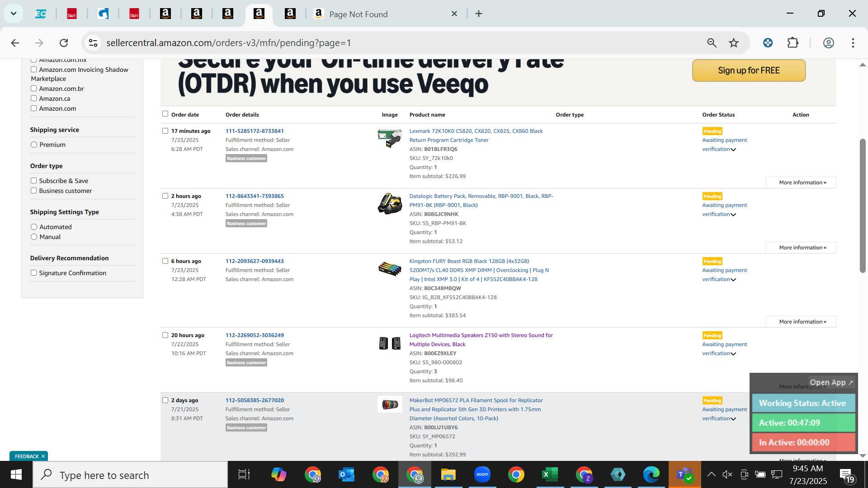Viewport: 868px width, 488px height.
Task: Switch to the second red D&H tab
Action: tap(134, 14)
